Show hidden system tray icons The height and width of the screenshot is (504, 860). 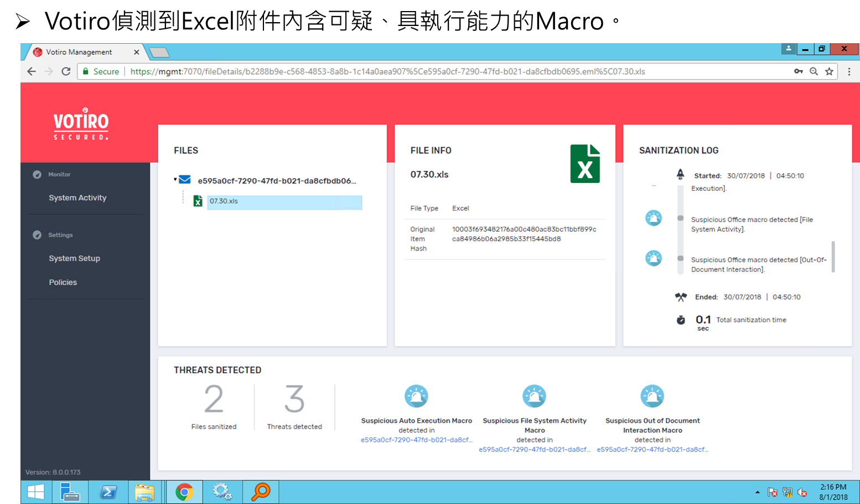pos(757,492)
